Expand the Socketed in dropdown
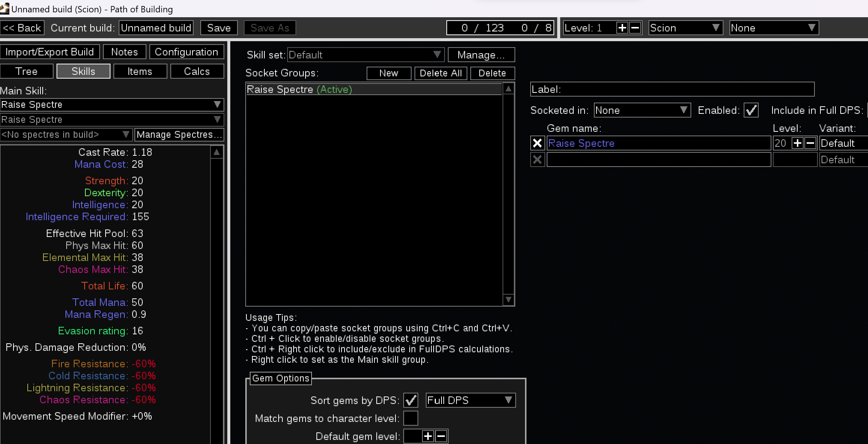 [642, 110]
